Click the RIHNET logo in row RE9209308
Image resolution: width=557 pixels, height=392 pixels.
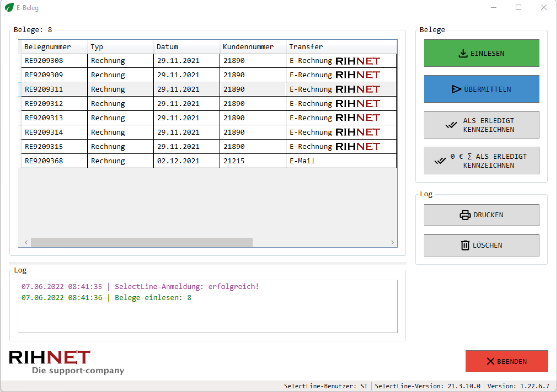pyautogui.click(x=357, y=61)
